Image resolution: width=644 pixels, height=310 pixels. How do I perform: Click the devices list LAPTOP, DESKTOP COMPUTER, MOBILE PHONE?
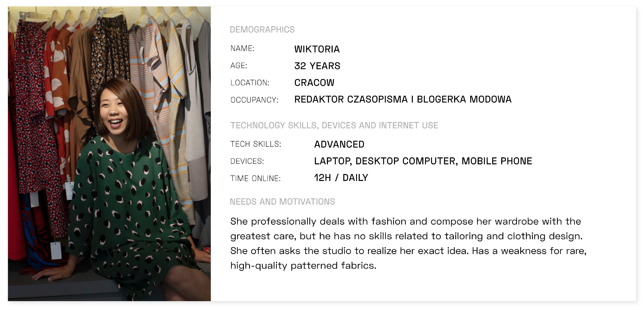point(423,161)
